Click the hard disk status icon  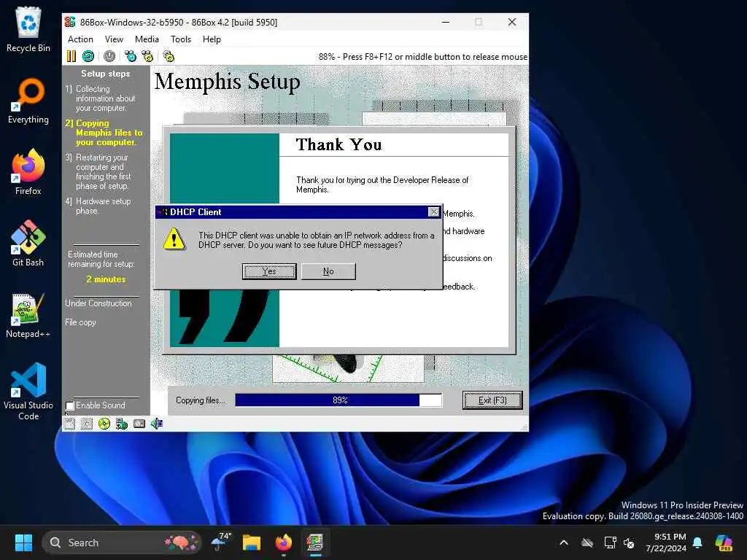[139, 424]
